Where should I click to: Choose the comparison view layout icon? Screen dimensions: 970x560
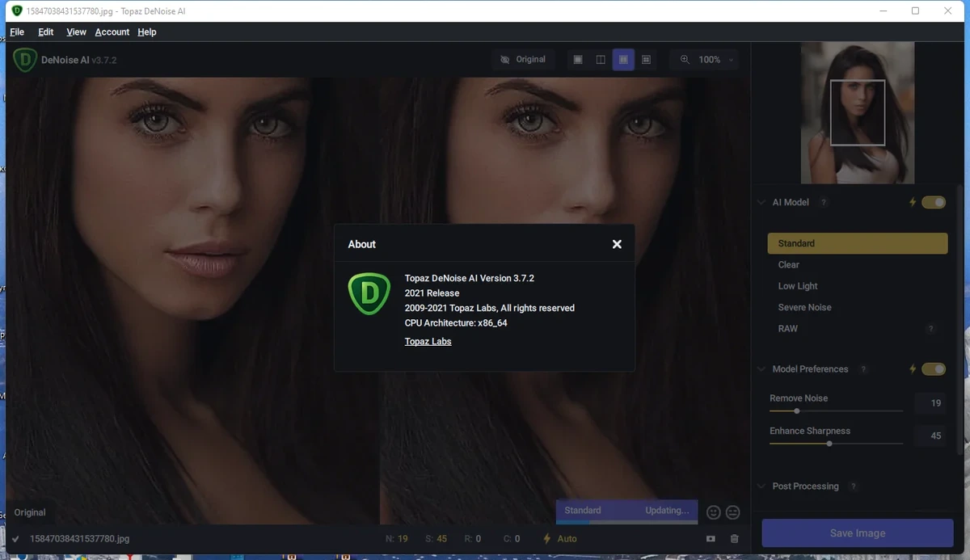(646, 60)
